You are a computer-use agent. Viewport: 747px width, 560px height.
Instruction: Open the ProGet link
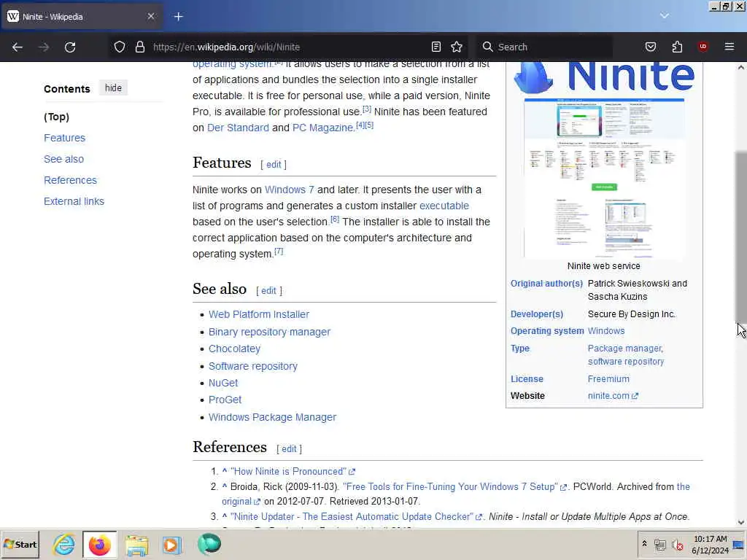pyautogui.click(x=225, y=400)
